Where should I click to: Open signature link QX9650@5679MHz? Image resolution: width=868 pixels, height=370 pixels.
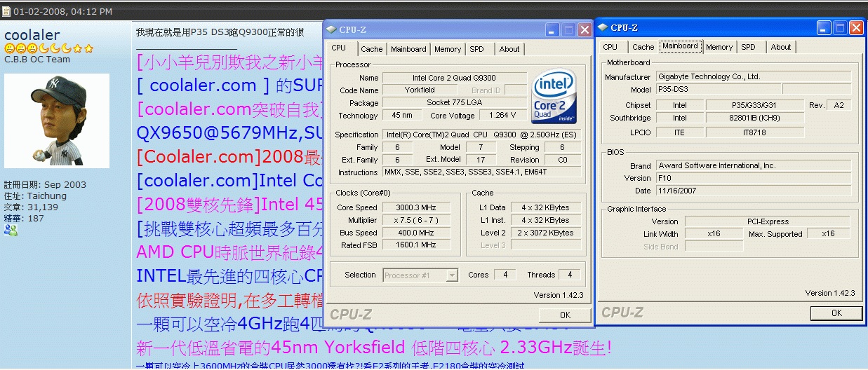click(x=229, y=132)
